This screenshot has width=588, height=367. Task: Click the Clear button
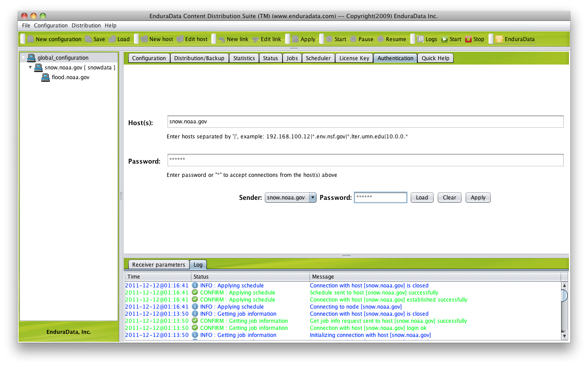click(x=450, y=198)
